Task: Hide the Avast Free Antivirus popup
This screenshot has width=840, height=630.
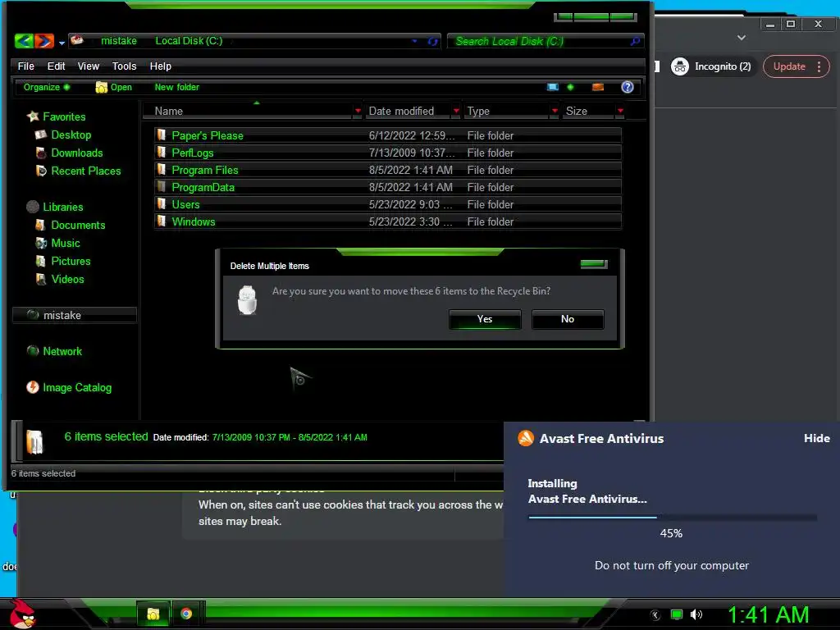Action: tap(817, 438)
